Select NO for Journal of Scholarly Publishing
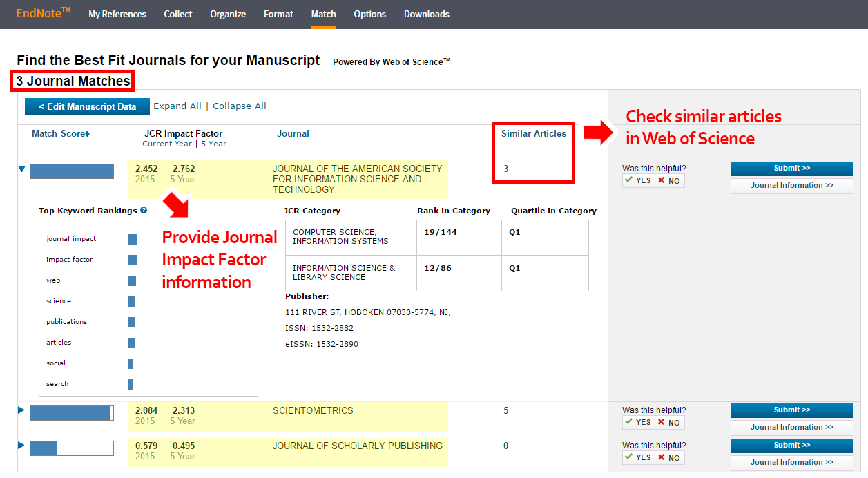 click(669, 457)
